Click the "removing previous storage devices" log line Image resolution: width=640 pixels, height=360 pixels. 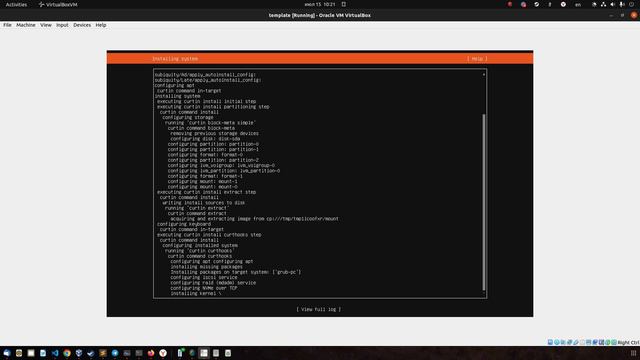pyautogui.click(x=214, y=133)
